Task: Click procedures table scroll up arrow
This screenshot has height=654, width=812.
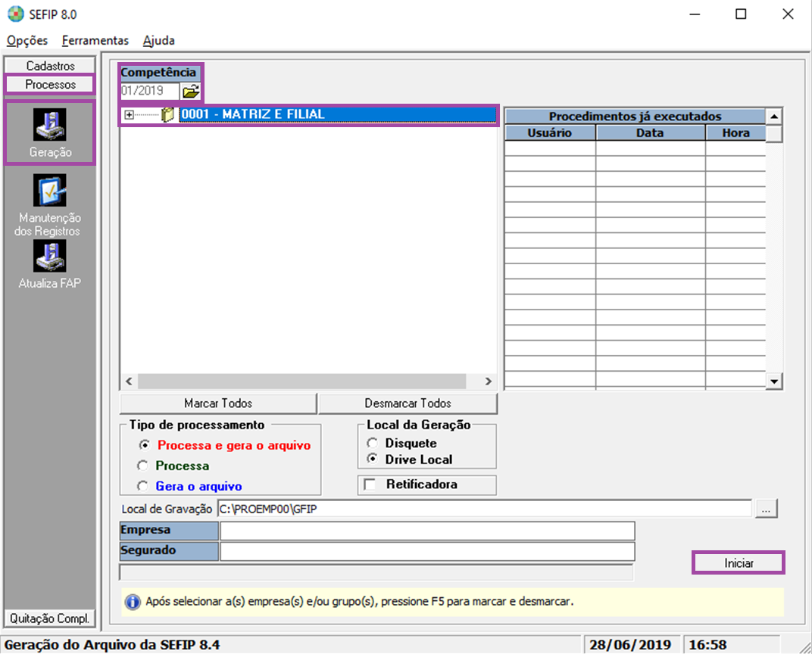Action: pos(773,117)
